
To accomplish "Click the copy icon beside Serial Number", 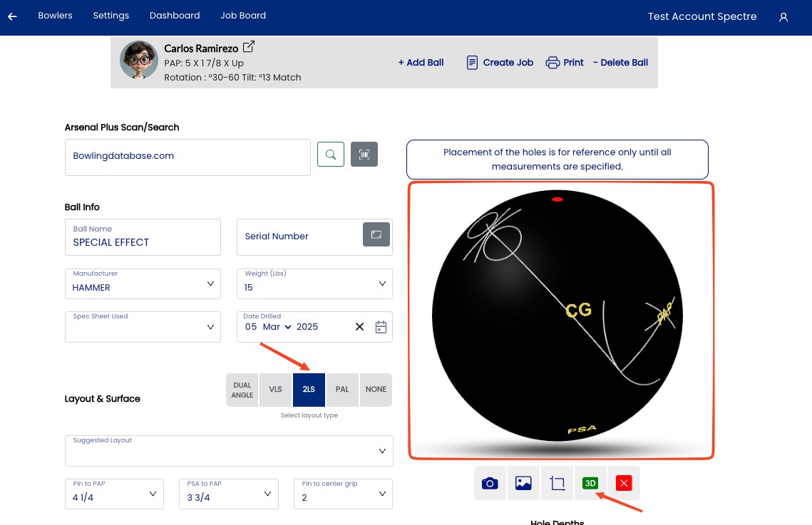I will 376,234.
